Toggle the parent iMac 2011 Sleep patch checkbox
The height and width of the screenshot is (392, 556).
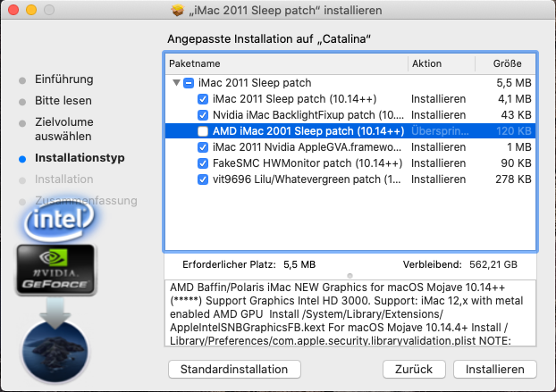click(x=189, y=83)
